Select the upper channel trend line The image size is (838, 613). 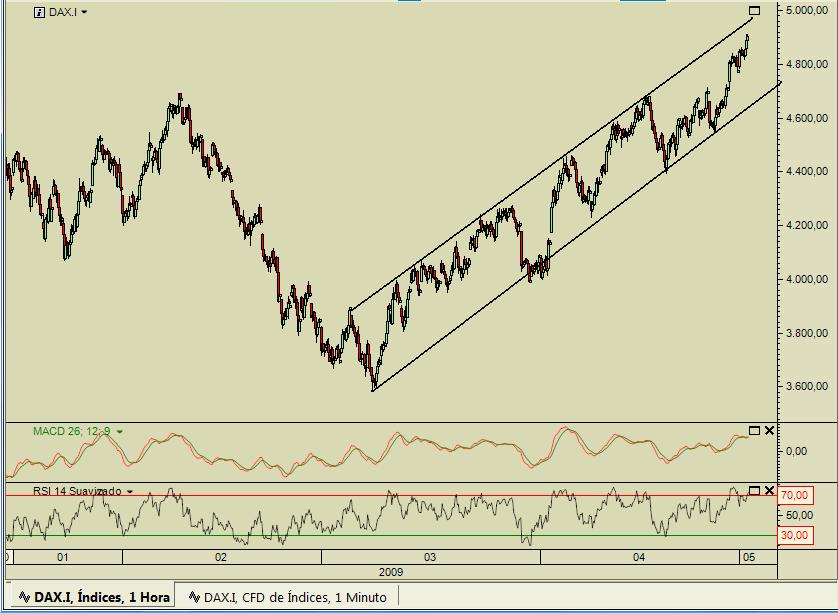(x=550, y=165)
